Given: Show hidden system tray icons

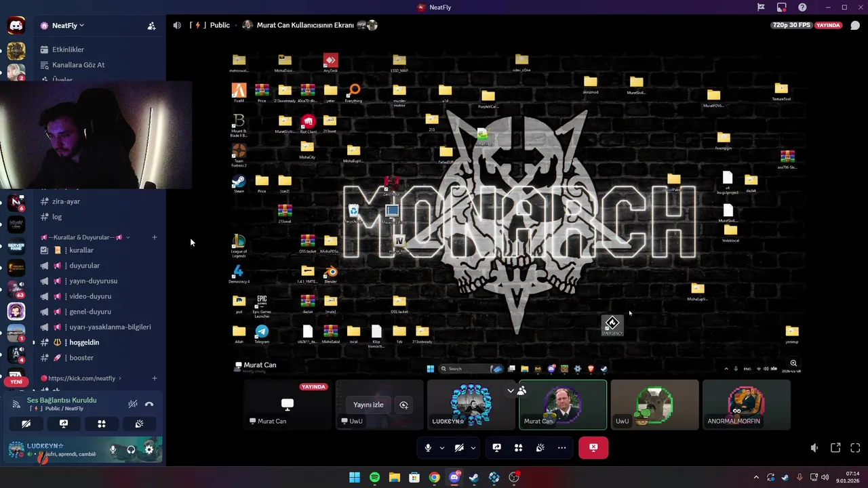Looking at the screenshot, I should [x=757, y=477].
